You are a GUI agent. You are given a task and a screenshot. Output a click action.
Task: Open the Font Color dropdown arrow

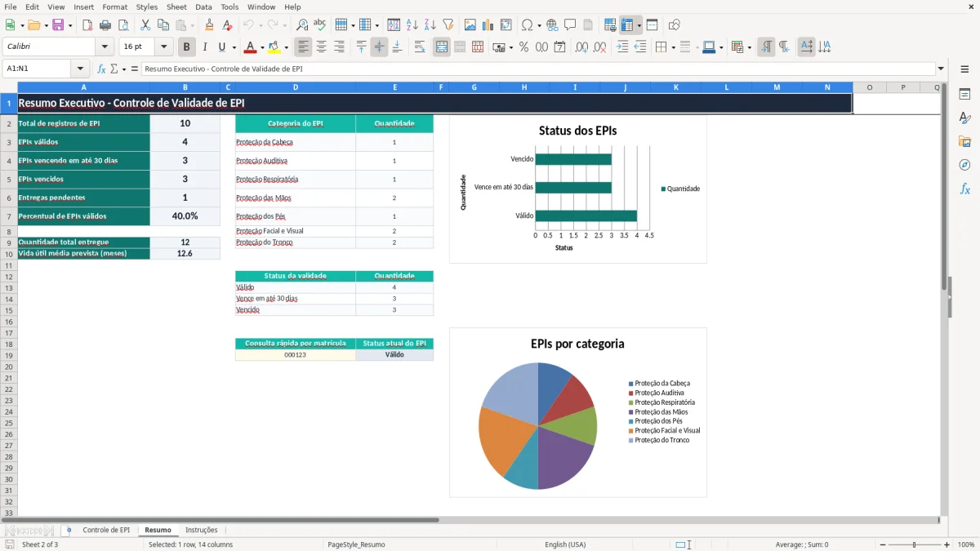tap(262, 47)
